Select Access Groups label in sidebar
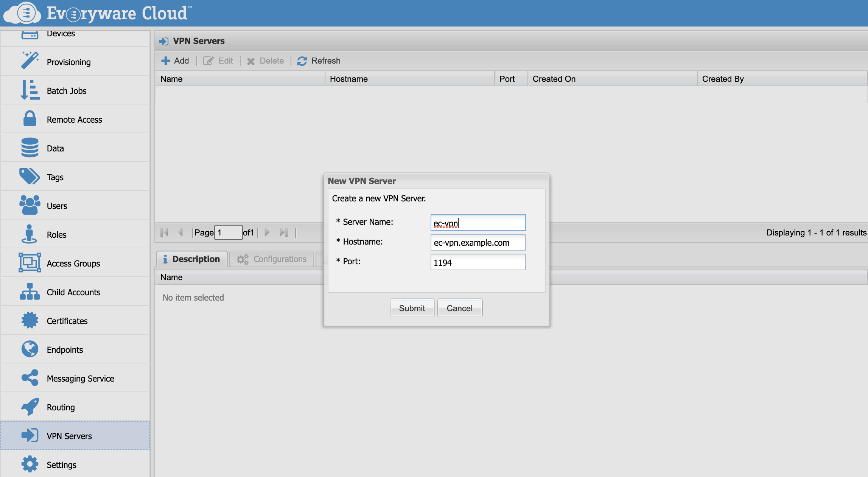 click(73, 263)
